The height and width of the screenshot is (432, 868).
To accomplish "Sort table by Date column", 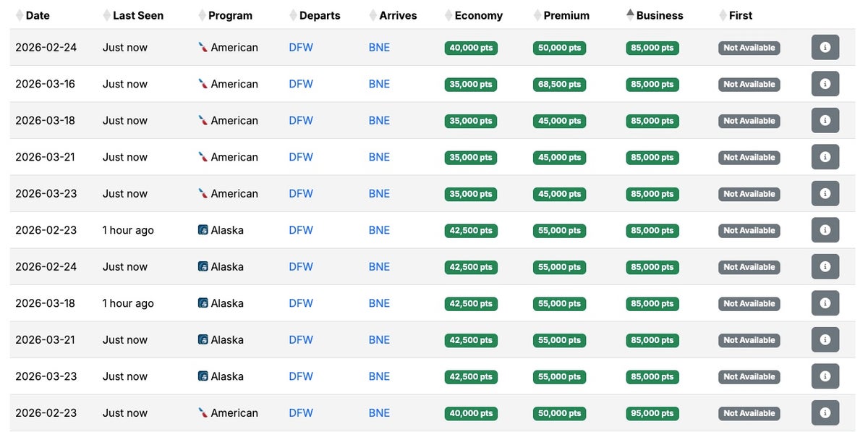I will coord(38,15).
